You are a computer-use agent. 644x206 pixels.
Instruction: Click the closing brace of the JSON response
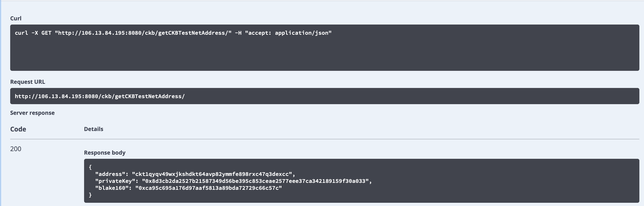(90, 195)
